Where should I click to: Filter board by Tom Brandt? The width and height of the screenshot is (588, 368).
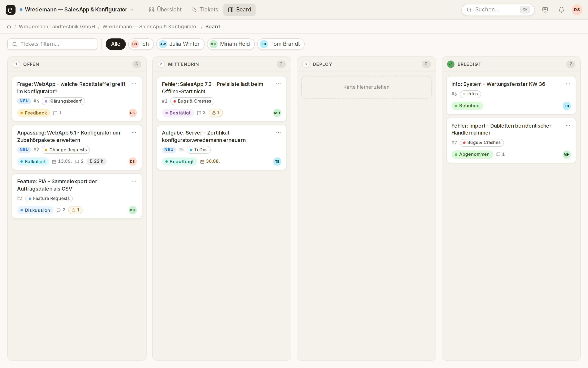[281, 44]
